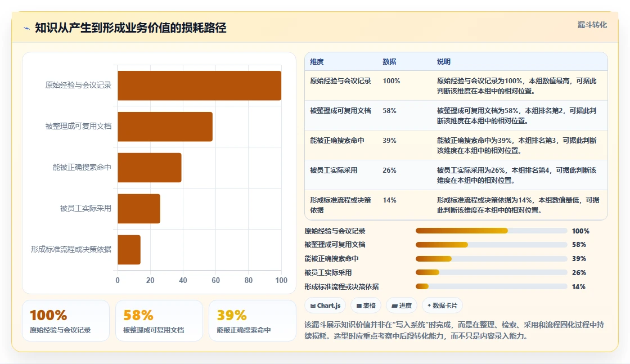The image size is (630, 364).
Task: Click the 形成标准流程或决策依据 chart bar
Action: point(129,249)
